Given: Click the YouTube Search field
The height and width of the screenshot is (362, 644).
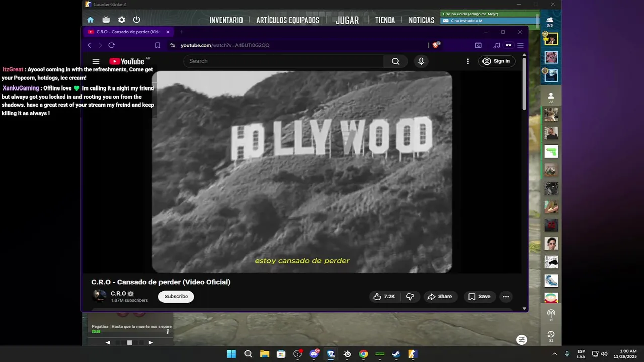Looking at the screenshot, I should pyautogui.click(x=284, y=61).
